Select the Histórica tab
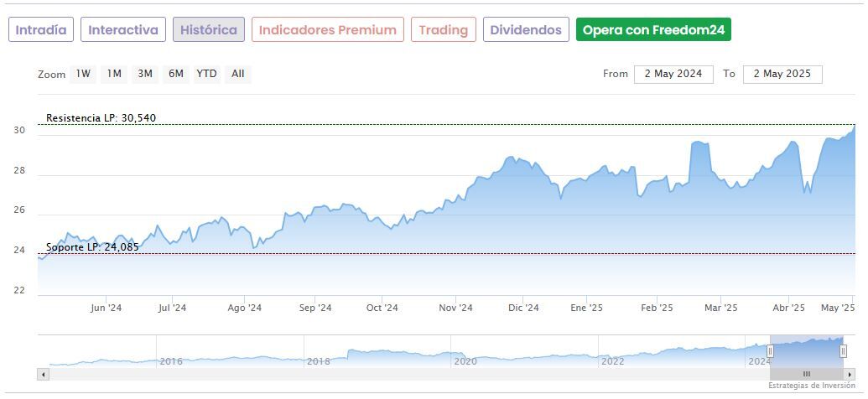This screenshot has height=399, width=868. (x=209, y=30)
